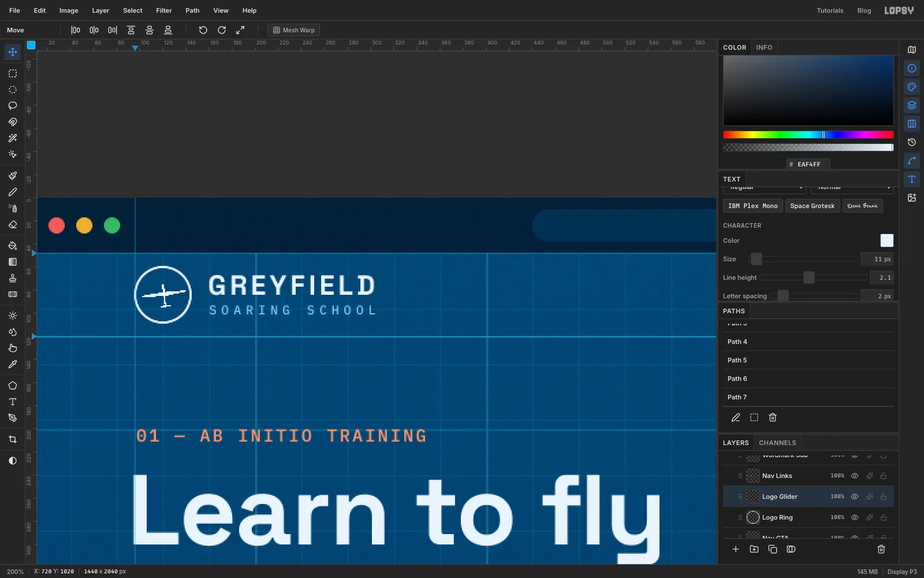Choose the pentagon shape tool
The image size is (924, 578).
pyautogui.click(x=13, y=386)
